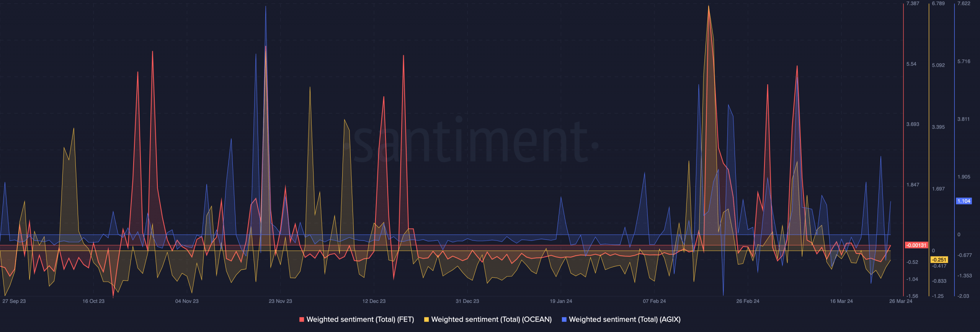Click the 23 Nov 23 date label
Image resolution: width=980 pixels, height=332 pixels.
[x=280, y=301]
